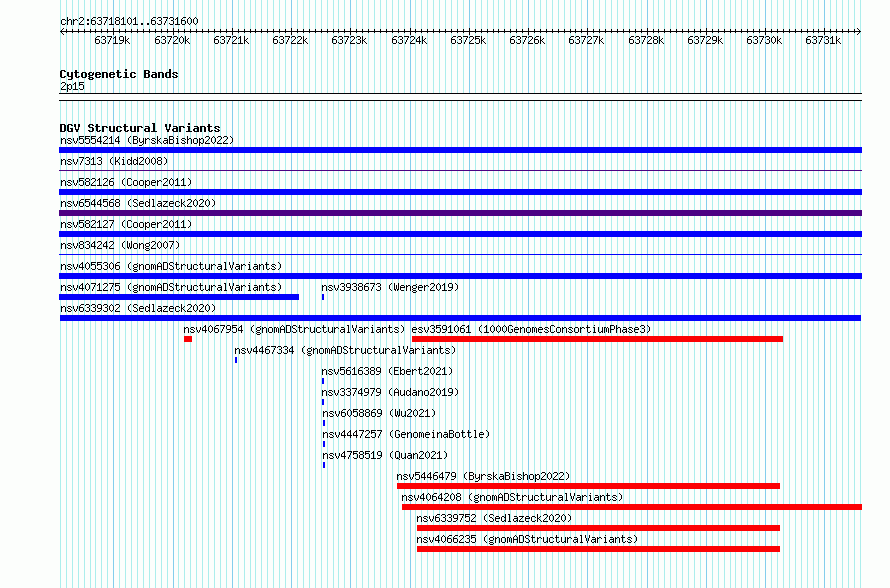Select the red bar of esv3591061
This screenshot has width=890, height=588.
[597, 339]
